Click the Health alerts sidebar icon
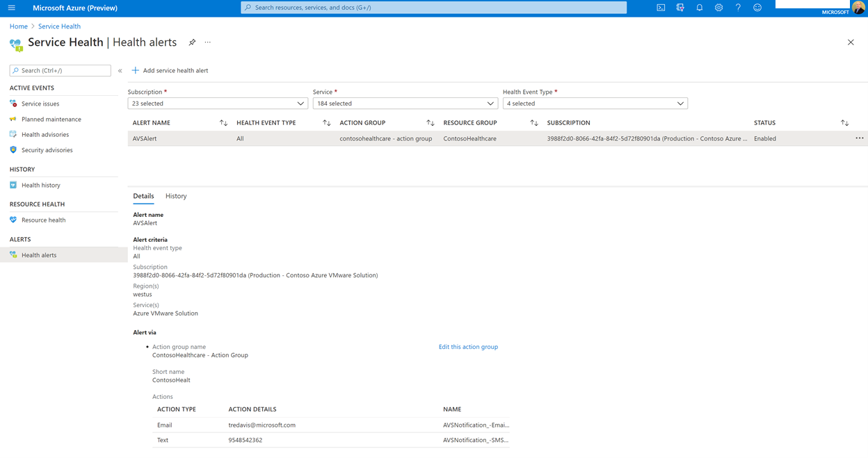868x458 pixels. (13, 255)
